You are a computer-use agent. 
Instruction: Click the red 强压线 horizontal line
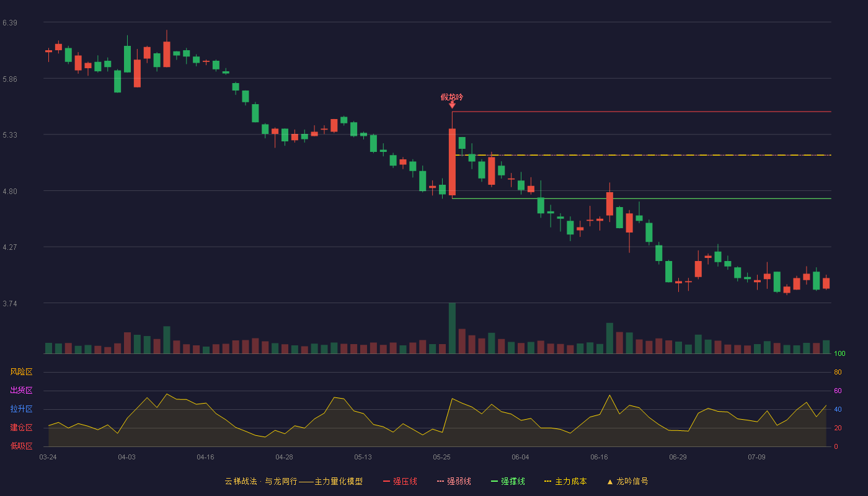[x=642, y=112]
